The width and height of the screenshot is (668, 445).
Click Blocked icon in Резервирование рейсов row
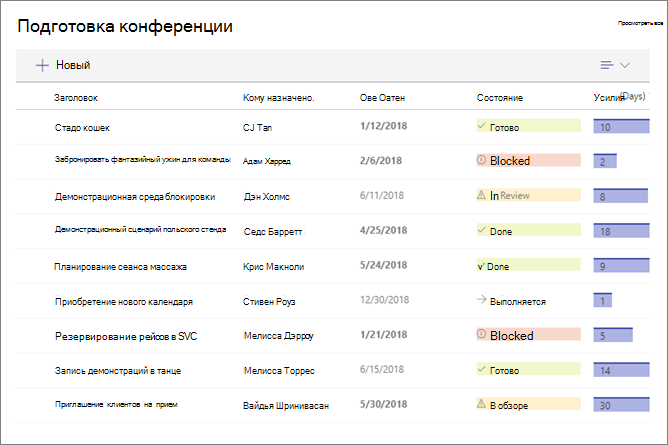click(481, 334)
